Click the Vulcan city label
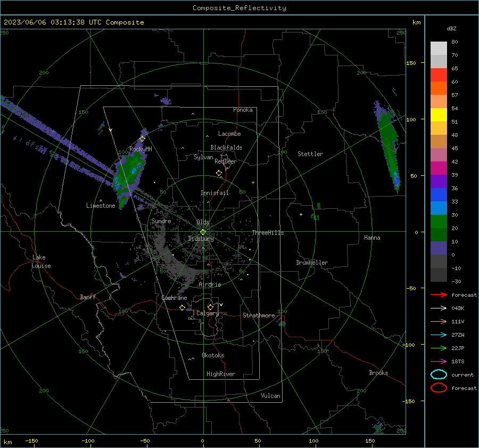This screenshot has width=479, height=448. 270,396
